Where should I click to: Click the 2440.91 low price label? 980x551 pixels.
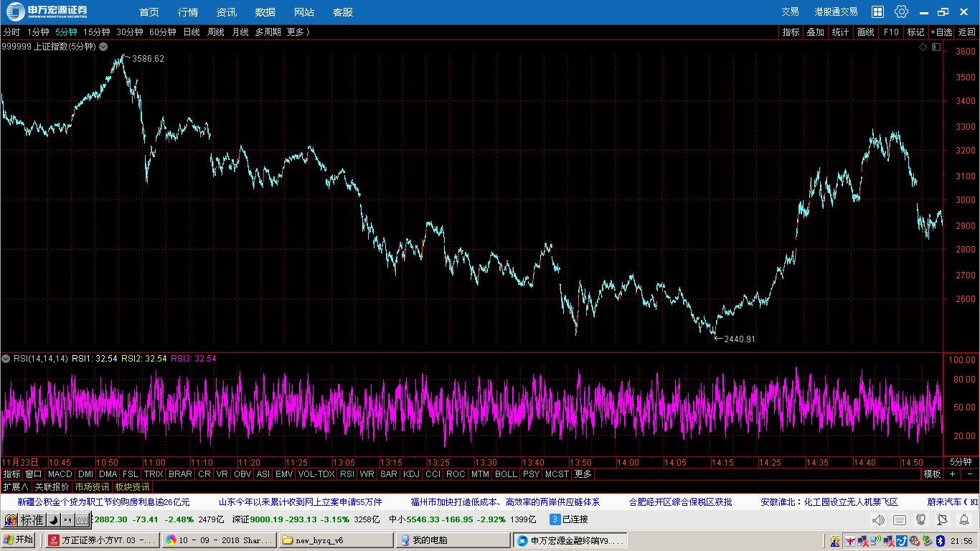pos(740,339)
